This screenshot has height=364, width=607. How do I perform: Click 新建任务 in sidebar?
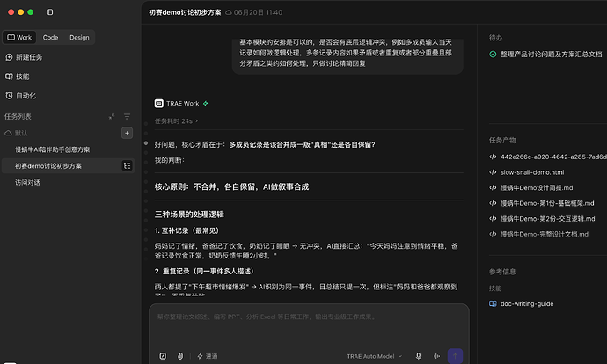tap(24, 57)
